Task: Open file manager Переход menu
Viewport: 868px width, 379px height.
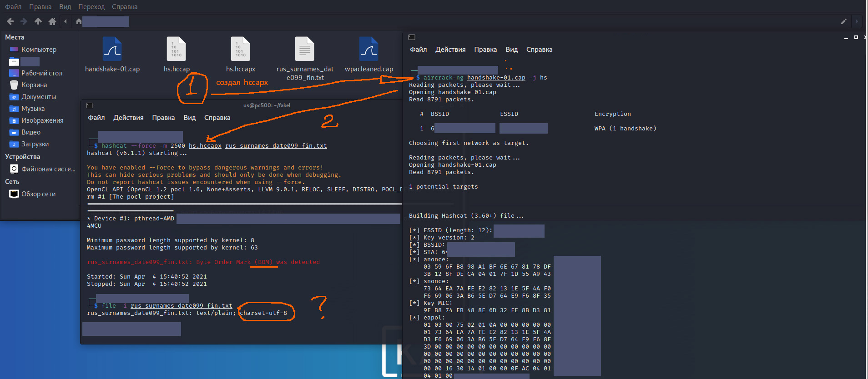Action: [91, 7]
